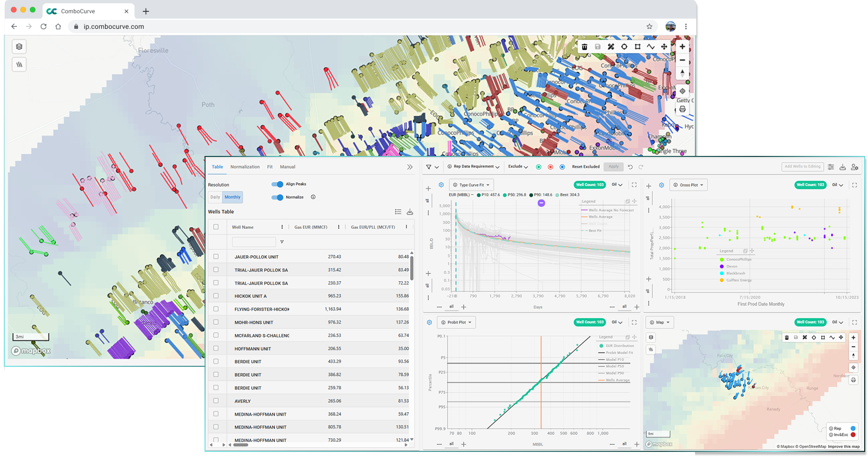Screen dimensions: 868x457
Task: Click the trash delete icon on map toolbar
Action: tap(585, 47)
